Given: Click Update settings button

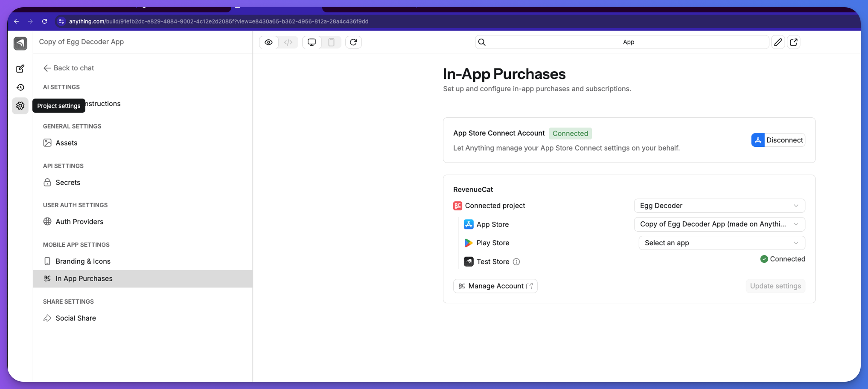Looking at the screenshot, I should click(x=775, y=286).
